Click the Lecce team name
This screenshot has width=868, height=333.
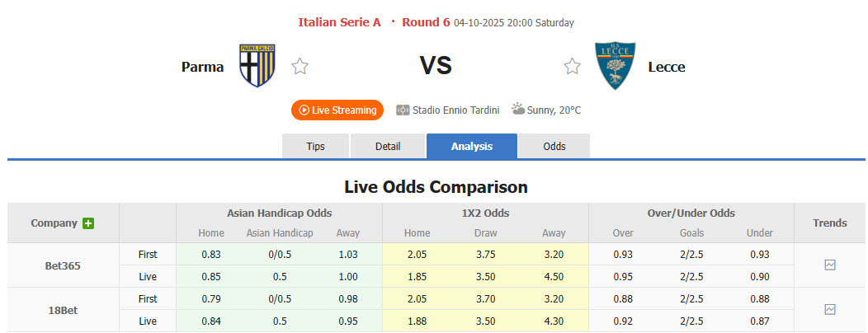pyautogui.click(x=667, y=67)
